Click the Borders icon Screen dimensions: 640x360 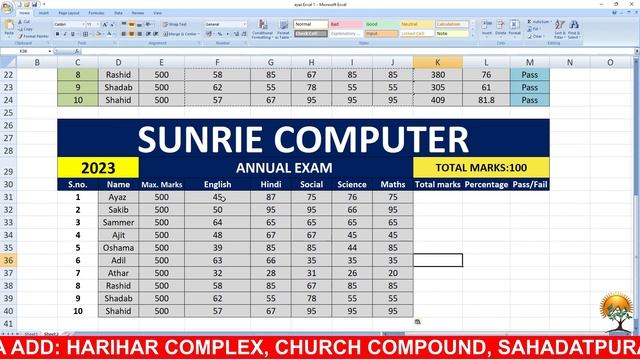click(85, 34)
